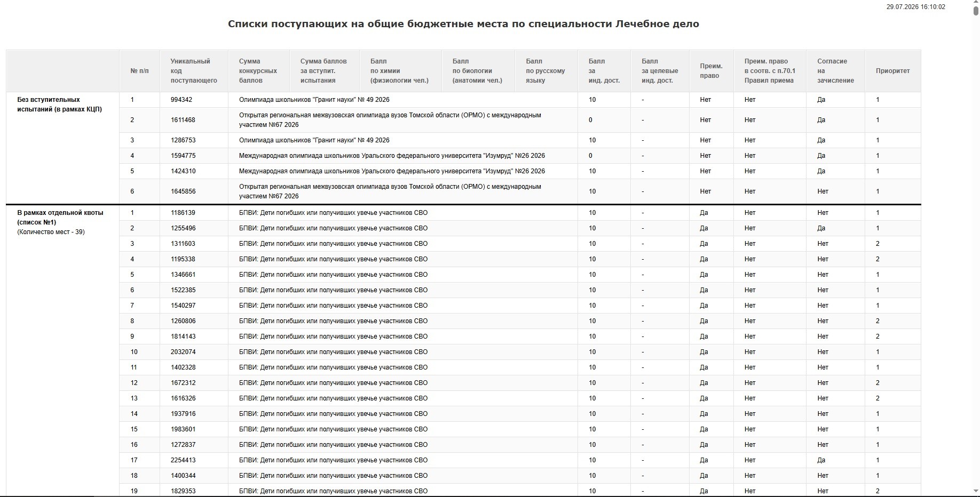Viewport: 980px width, 497px height.
Task: Click applicant code 1286753
Action: (x=183, y=140)
